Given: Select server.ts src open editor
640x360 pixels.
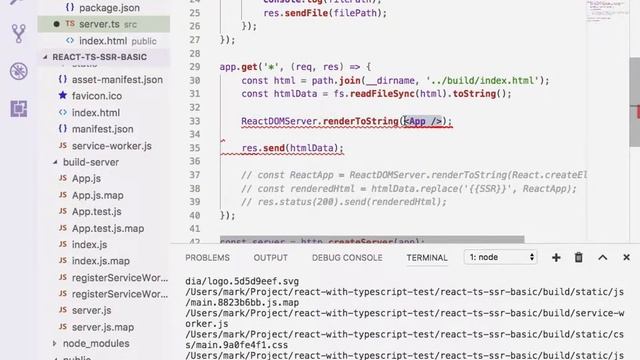Looking at the screenshot, I should 104,24.
